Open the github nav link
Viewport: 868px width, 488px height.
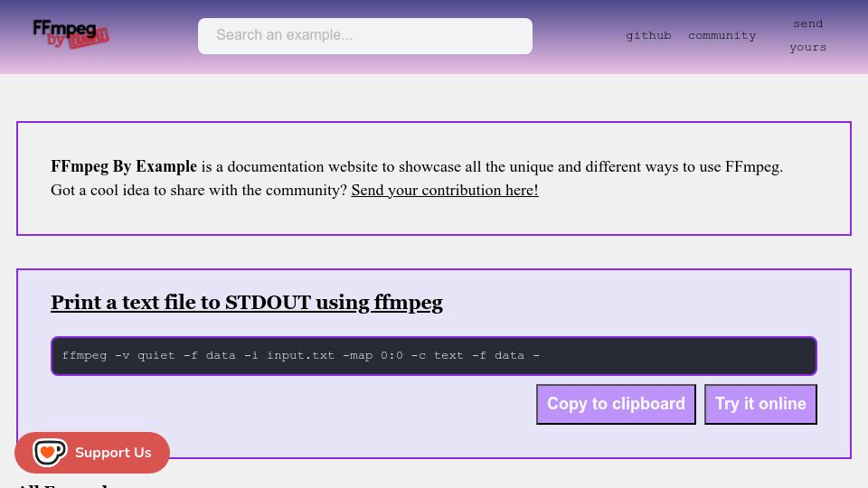[648, 35]
